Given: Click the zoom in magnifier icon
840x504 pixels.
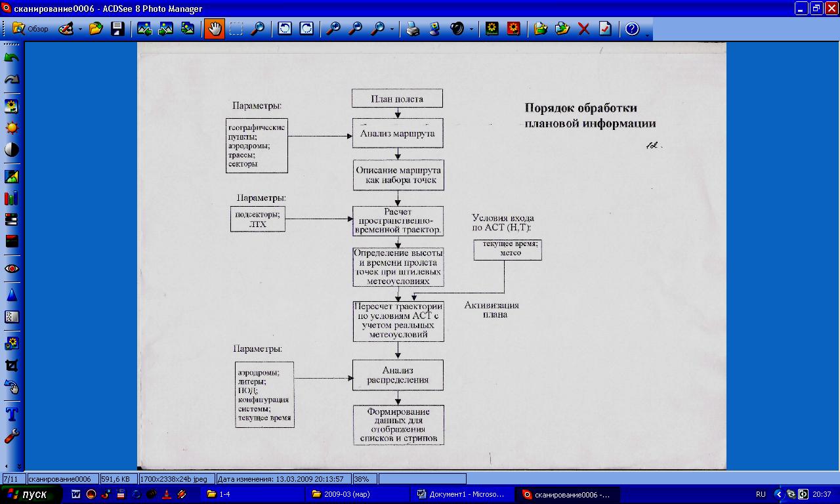Looking at the screenshot, I should pyautogui.click(x=333, y=29).
